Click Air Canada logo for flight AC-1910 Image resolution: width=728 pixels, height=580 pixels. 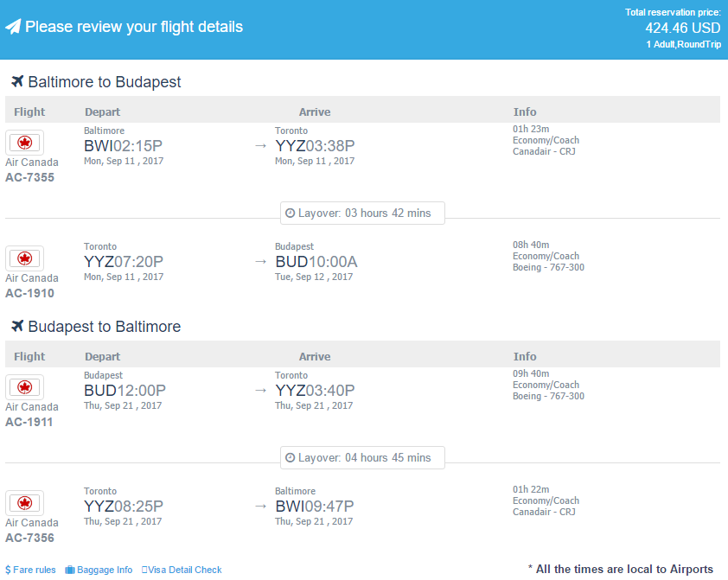coord(24,258)
